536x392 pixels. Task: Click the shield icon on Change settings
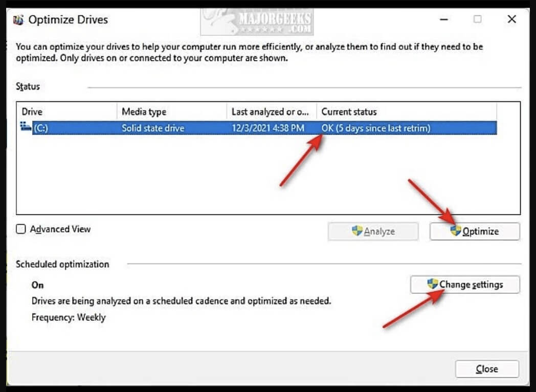(433, 285)
